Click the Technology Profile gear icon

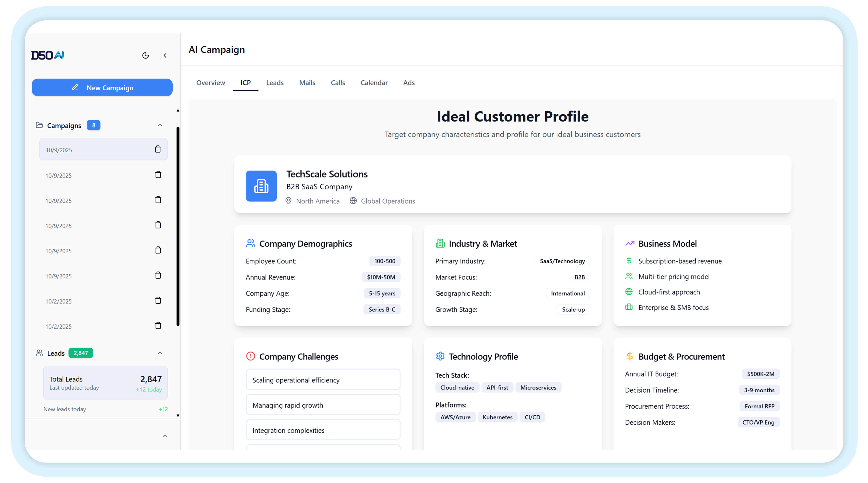pyautogui.click(x=440, y=356)
